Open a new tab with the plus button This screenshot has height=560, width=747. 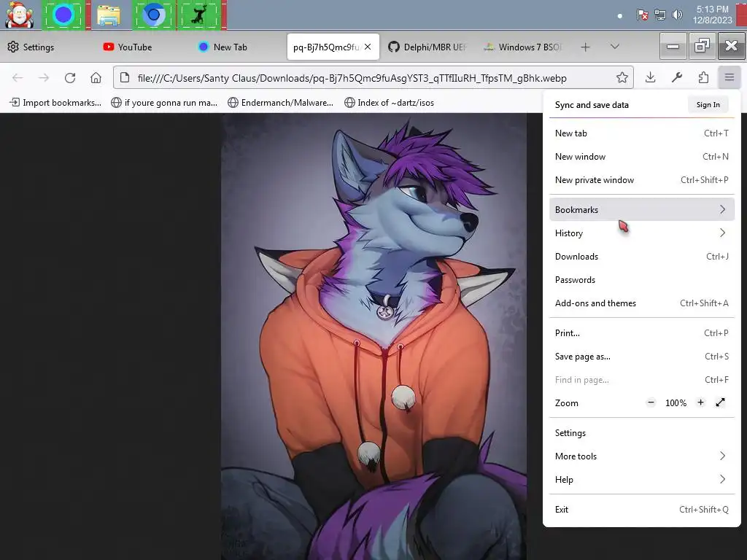pos(586,47)
